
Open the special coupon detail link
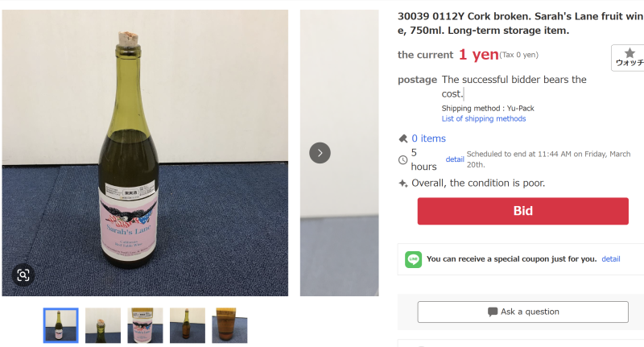(x=610, y=259)
